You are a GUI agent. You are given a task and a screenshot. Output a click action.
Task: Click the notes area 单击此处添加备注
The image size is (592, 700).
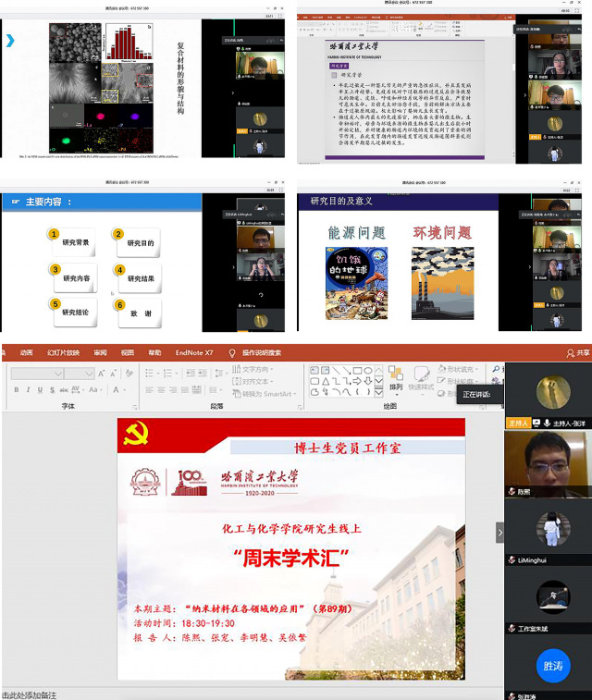pyautogui.click(x=37, y=694)
